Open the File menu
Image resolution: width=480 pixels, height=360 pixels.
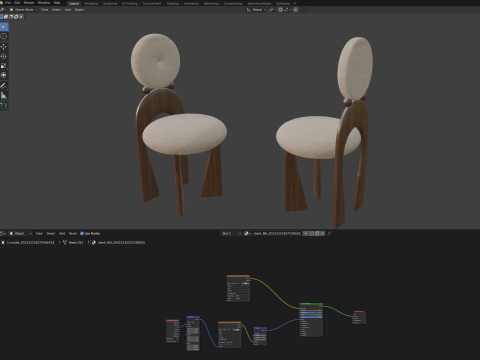tap(8, 3)
